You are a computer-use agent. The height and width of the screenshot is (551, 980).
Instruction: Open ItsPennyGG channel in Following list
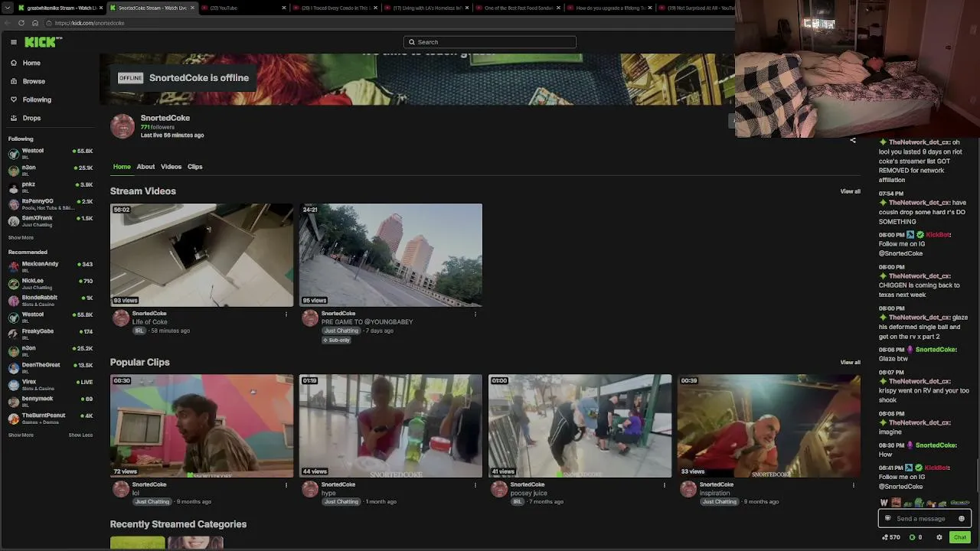coord(51,204)
